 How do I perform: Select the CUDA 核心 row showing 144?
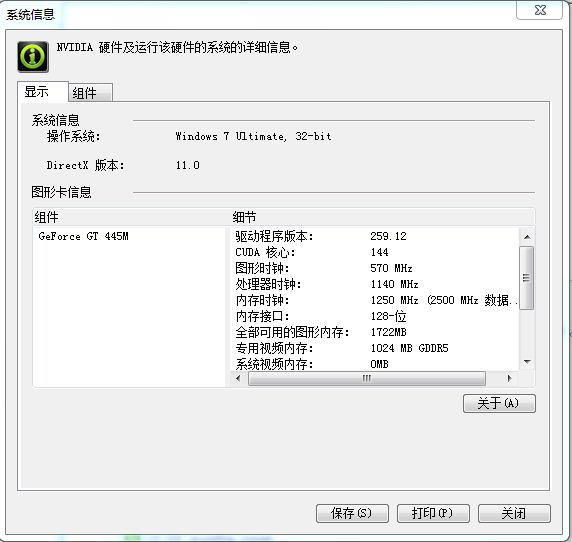point(375,252)
